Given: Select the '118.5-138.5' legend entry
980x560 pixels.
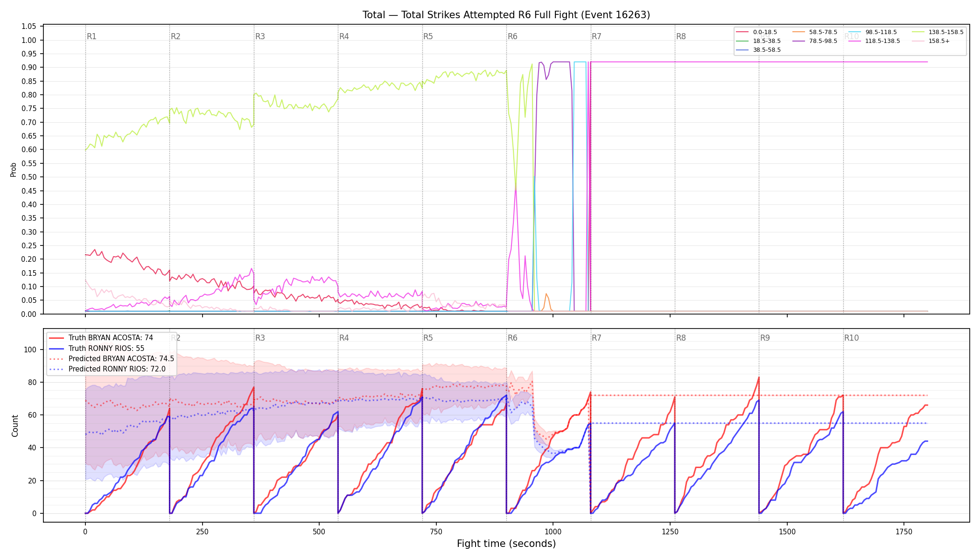Looking at the screenshot, I should 875,41.
